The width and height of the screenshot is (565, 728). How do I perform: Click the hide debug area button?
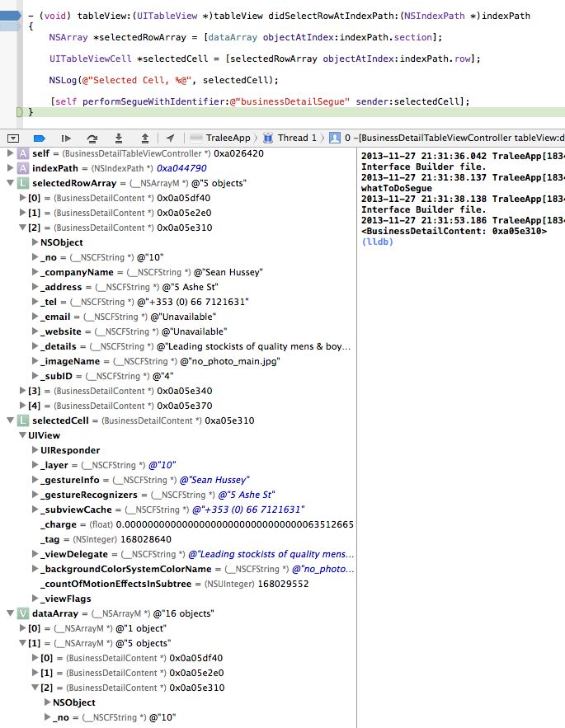point(13,138)
